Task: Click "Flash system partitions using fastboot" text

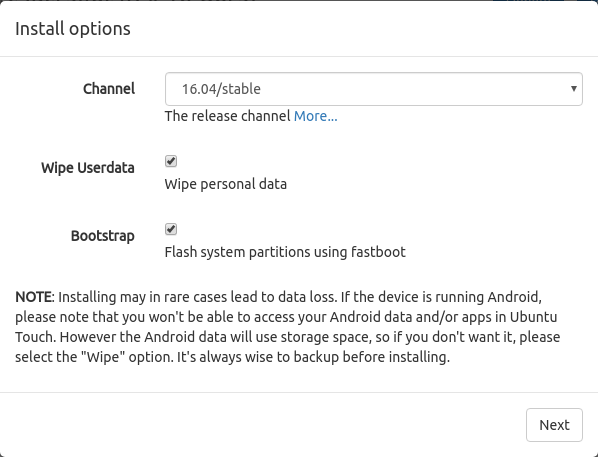Action: [285, 252]
